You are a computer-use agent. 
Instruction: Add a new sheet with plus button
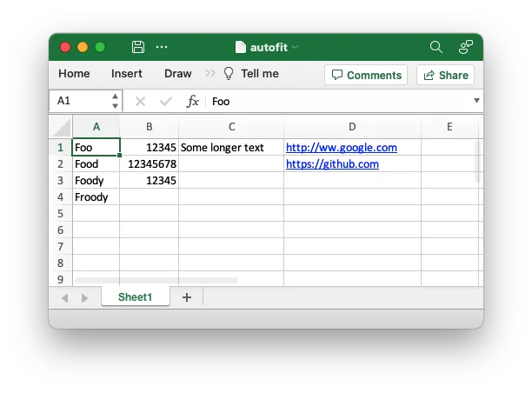(187, 297)
